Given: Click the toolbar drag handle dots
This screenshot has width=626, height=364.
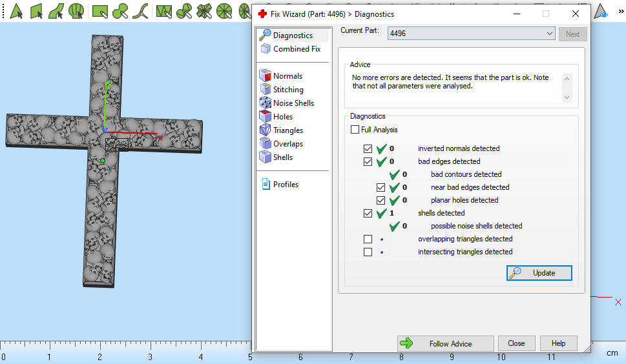Looking at the screenshot, I should click(x=4, y=11).
